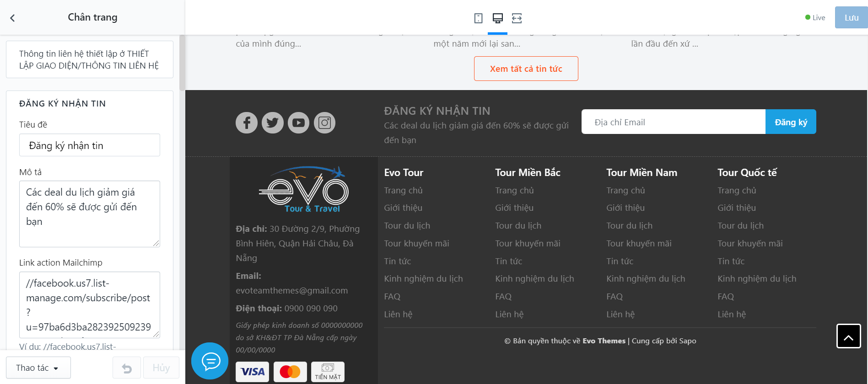Viewport: 868px width, 384px height.
Task: Open Facebook social icon in footer
Action: point(247,123)
